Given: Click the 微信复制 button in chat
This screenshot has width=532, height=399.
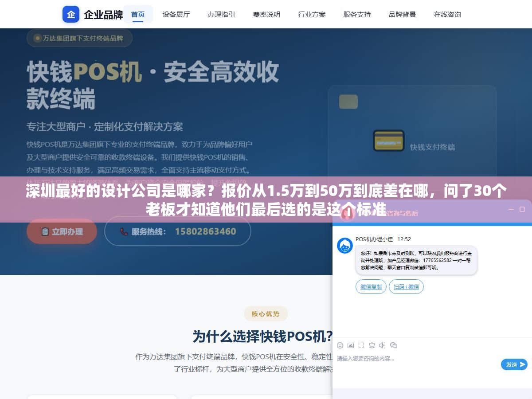Looking at the screenshot, I should pos(371,287).
